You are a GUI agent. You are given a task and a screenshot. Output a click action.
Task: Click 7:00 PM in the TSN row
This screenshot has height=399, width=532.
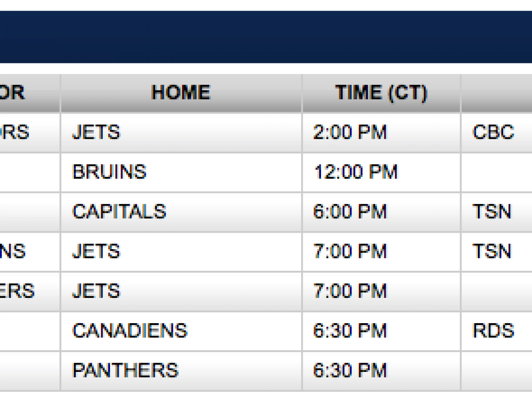[x=350, y=251]
